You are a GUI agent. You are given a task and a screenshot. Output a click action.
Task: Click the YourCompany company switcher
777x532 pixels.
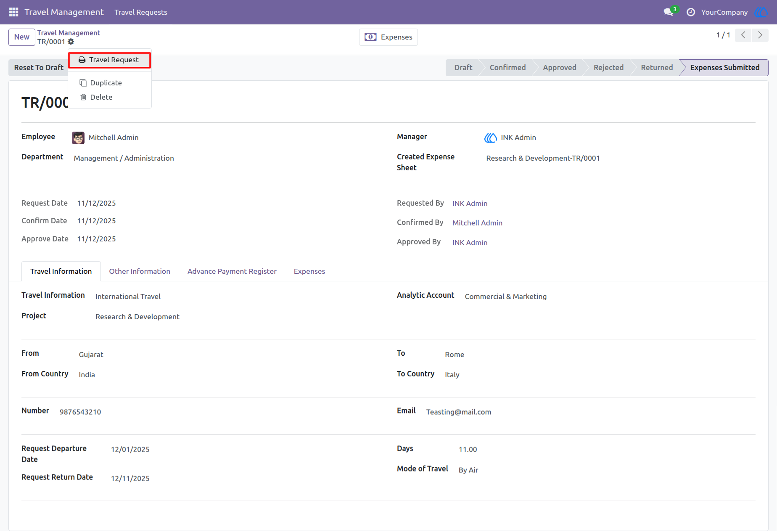click(724, 12)
